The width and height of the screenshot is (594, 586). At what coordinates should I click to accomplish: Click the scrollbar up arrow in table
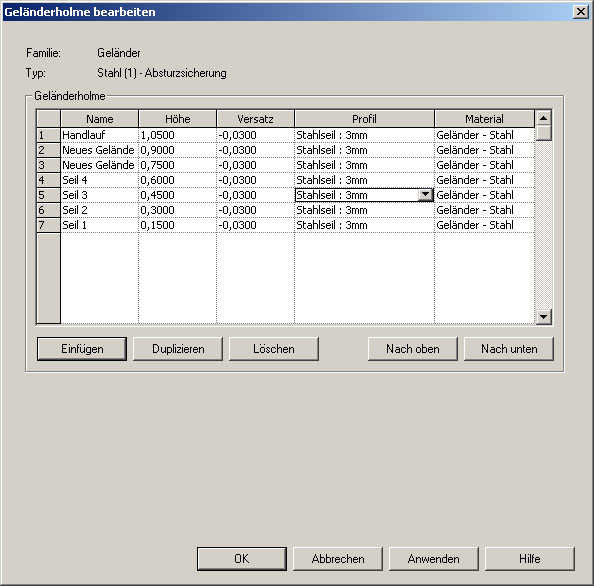pyautogui.click(x=544, y=118)
